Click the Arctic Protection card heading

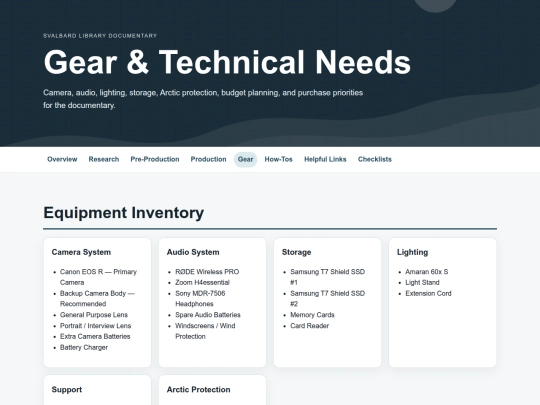pos(198,390)
